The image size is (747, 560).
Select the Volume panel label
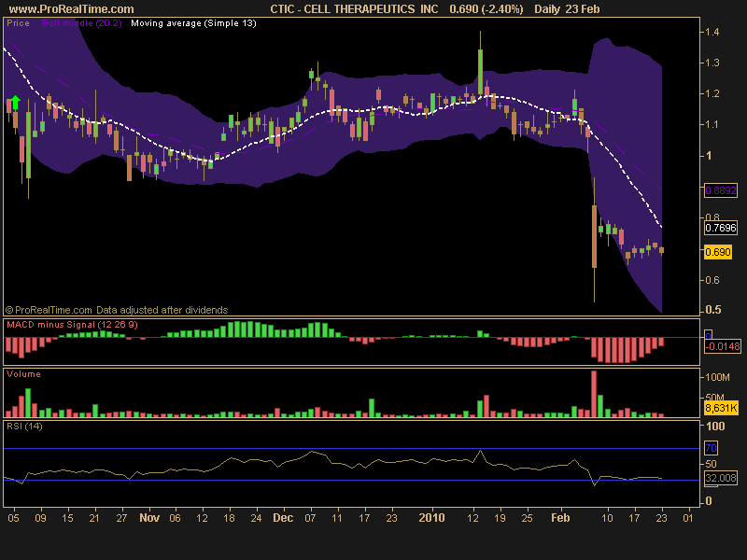pyautogui.click(x=23, y=374)
